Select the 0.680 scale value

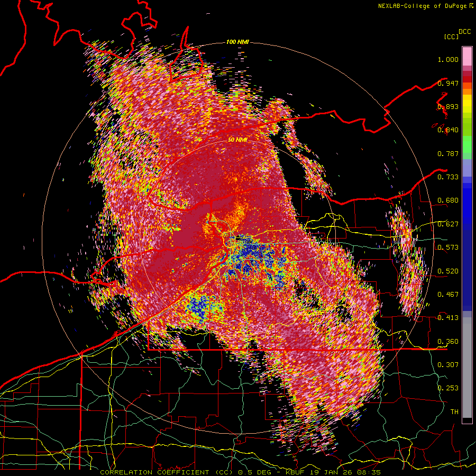[x=448, y=200]
